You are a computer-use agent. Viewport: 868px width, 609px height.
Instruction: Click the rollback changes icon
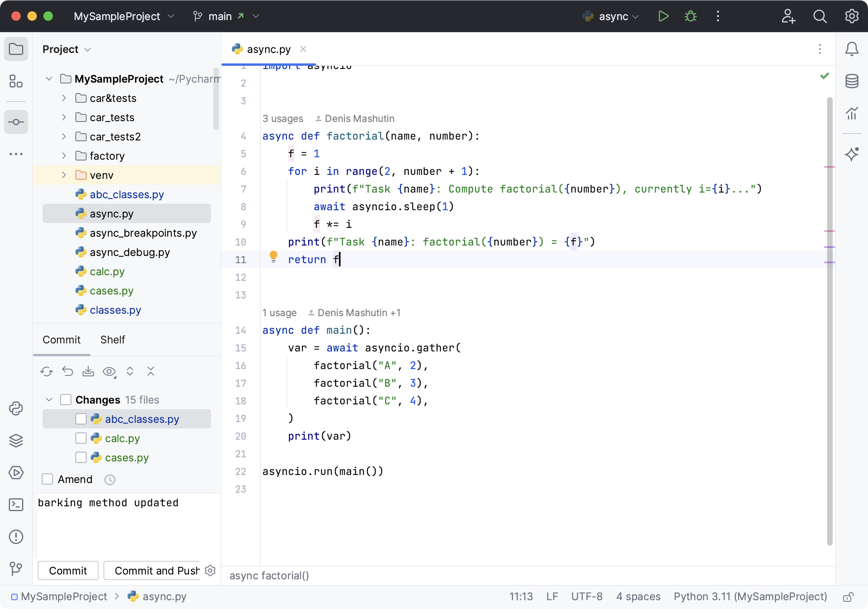[x=68, y=371]
